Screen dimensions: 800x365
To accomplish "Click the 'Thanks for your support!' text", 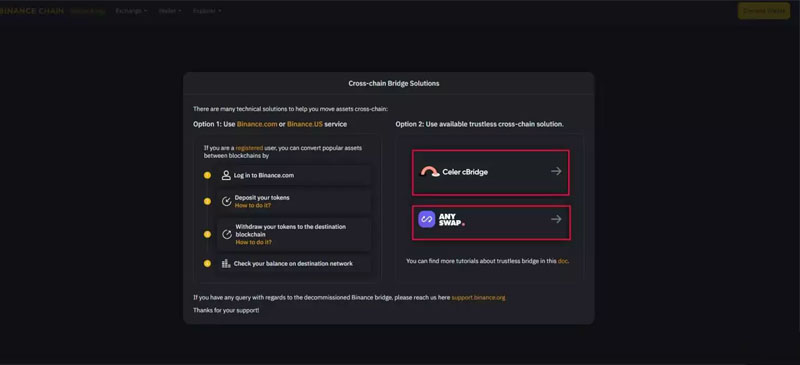I will coord(226,310).
